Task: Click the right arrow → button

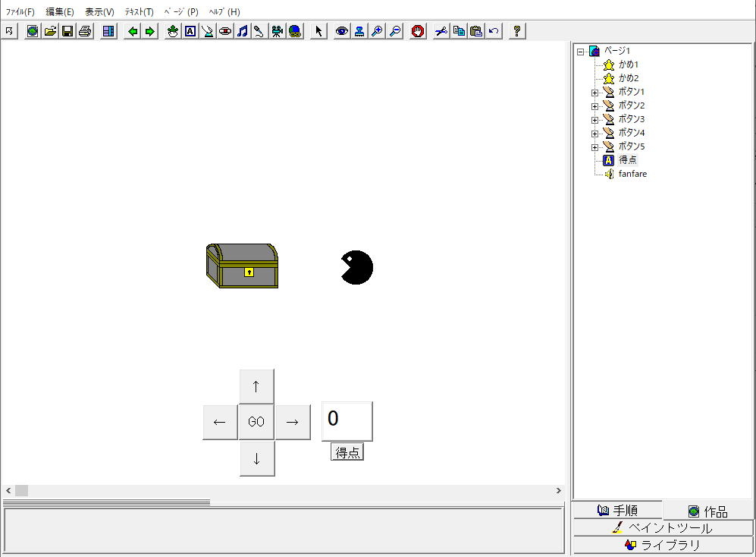Action: point(293,423)
